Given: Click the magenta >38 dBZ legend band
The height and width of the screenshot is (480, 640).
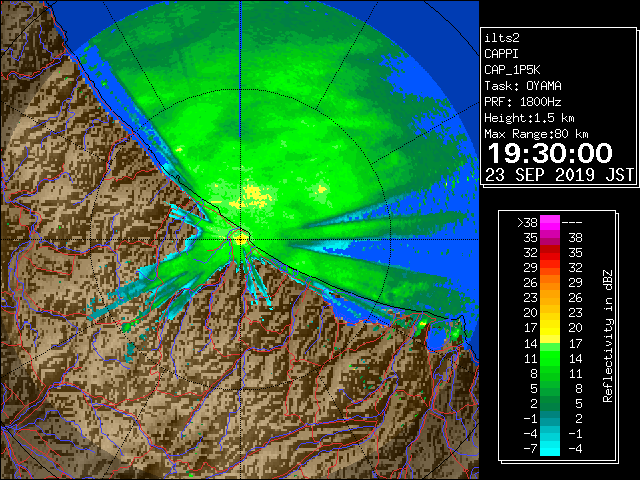Looking at the screenshot, I should point(549,223).
